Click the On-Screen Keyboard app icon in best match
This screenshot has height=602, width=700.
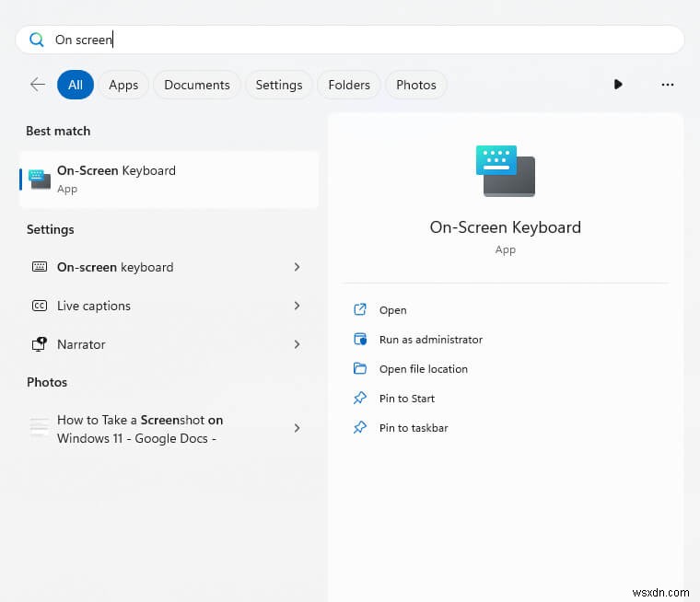coord(40,179)
